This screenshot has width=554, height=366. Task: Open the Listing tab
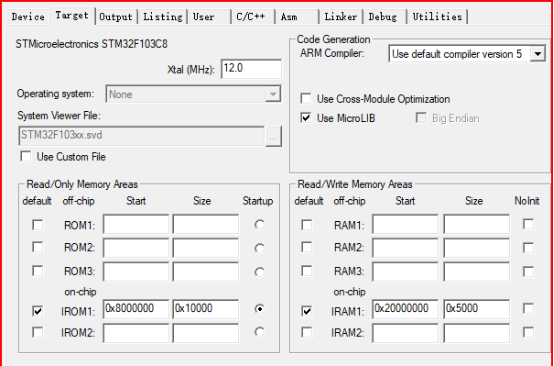(163, 17)
